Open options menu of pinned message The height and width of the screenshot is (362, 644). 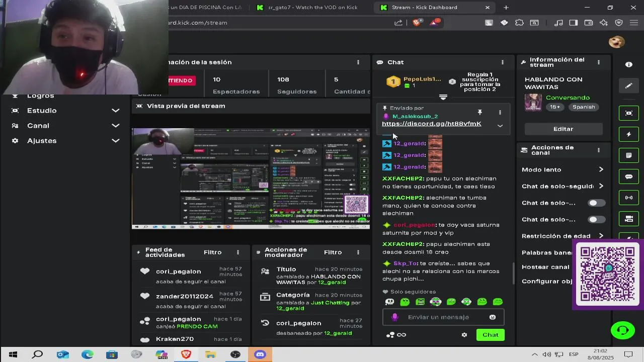point(500,112)
